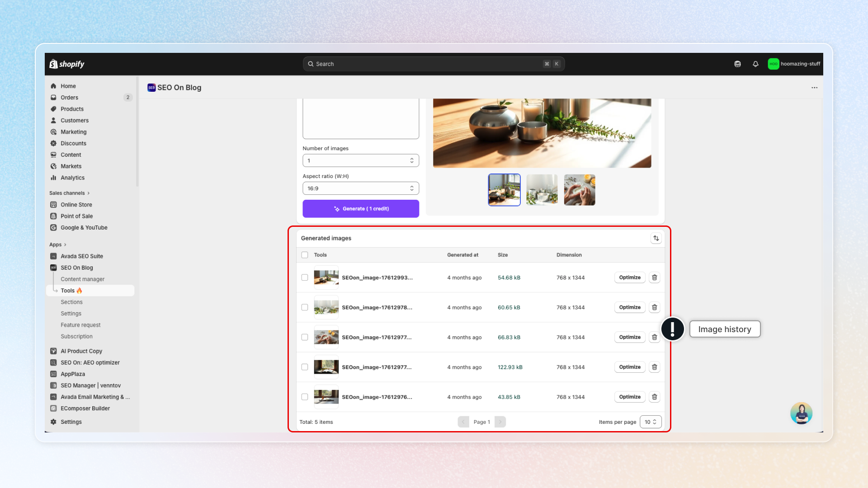Image resolution: width=868 pixels, height=488 pixels.
Task: Click the three-dot menu next to SEO On Blog
Action: tap(814, 88)
